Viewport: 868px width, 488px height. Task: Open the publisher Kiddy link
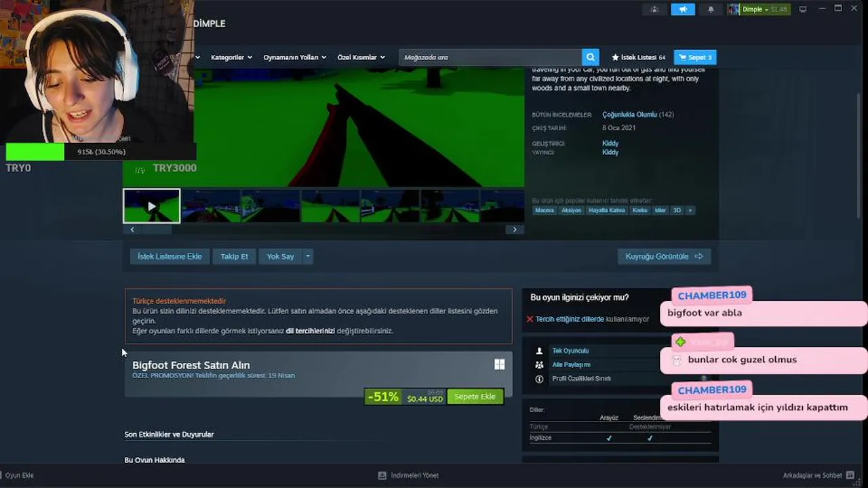tap(610, 152)
